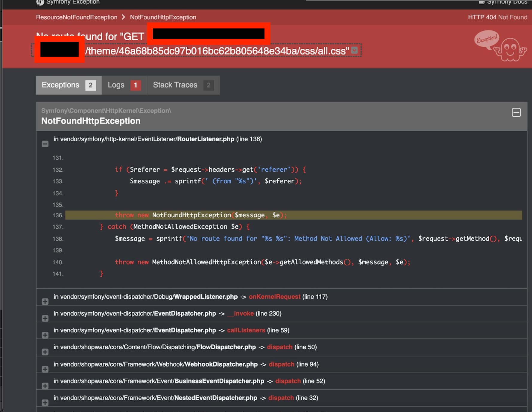
Task: Click the FlowDispatcher.php file name
Action: click(x=226, y=347)
